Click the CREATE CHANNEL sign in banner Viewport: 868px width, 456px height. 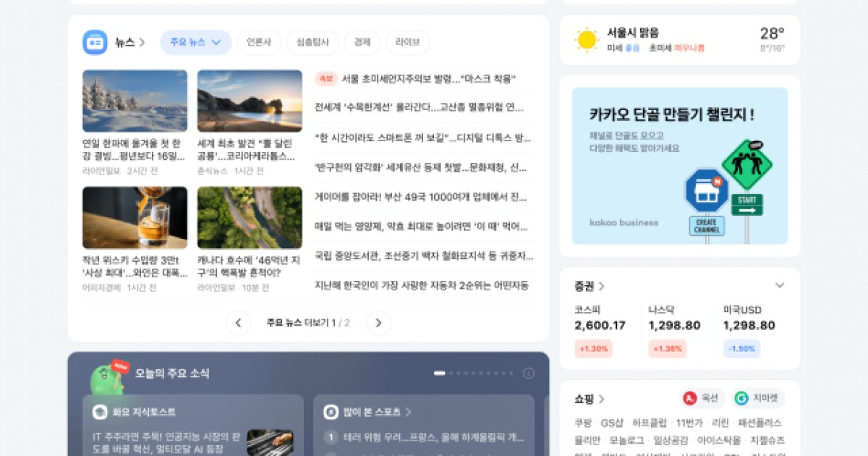point(707,226)
